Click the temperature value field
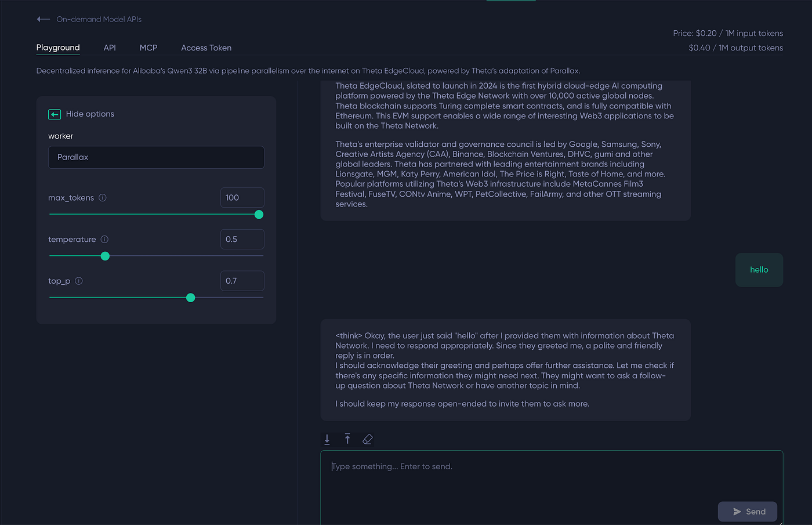The height and width of the screenshot is (525, 812). tap(242, 239)
